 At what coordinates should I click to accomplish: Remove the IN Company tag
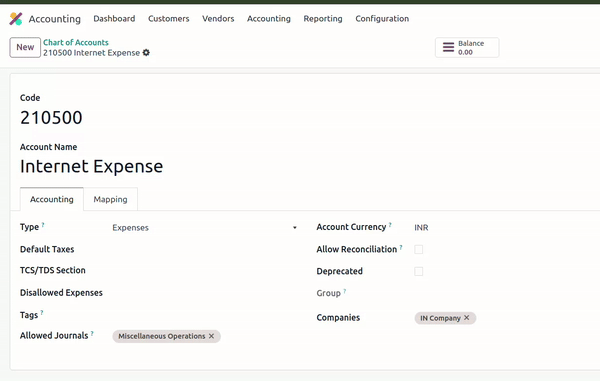[x=466, y=318]
